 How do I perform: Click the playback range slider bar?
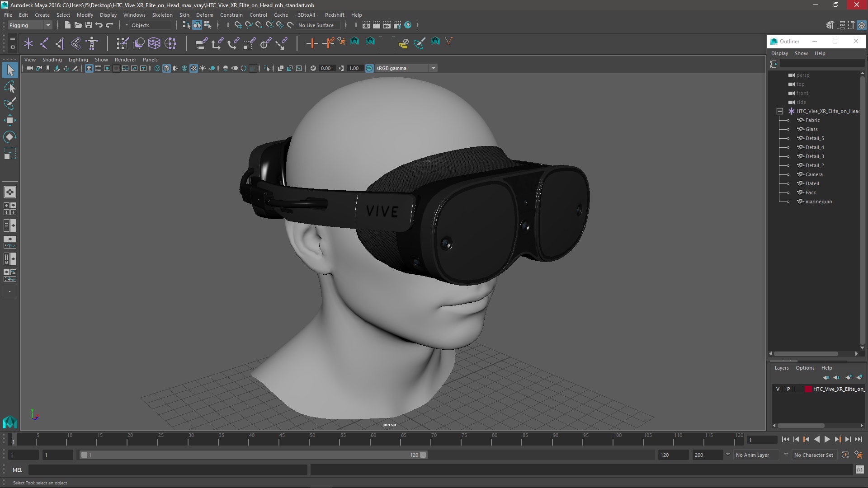(x=253, y=455)
